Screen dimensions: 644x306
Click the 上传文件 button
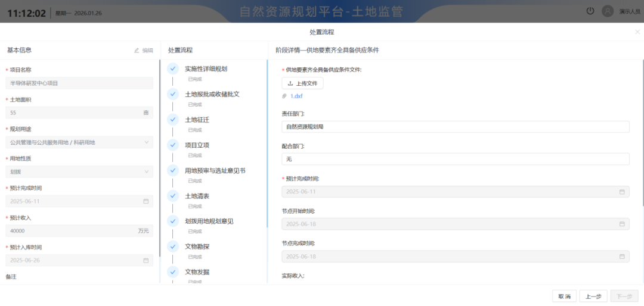tap(302, 83)
